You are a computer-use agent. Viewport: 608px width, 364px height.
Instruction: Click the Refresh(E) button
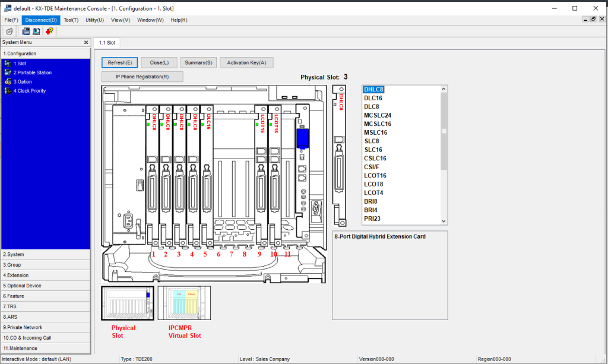120,62
